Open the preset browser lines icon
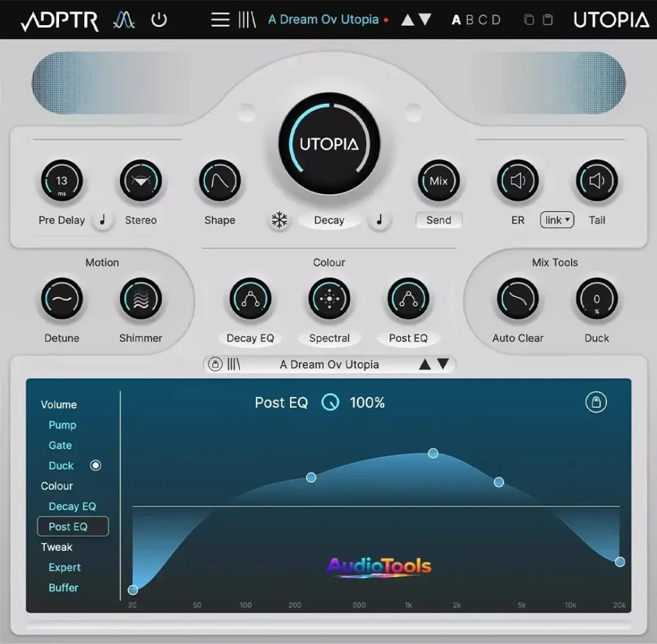The width and height of the screenshot is (657, 644). 247,19
